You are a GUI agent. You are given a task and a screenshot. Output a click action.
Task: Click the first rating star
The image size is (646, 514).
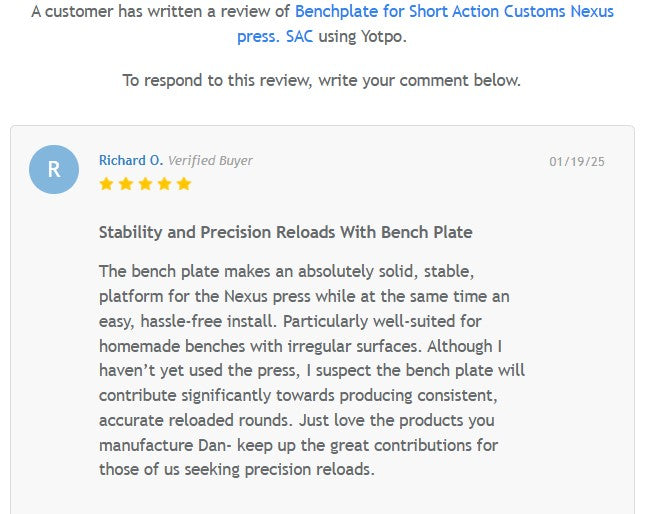pos(106,184)
